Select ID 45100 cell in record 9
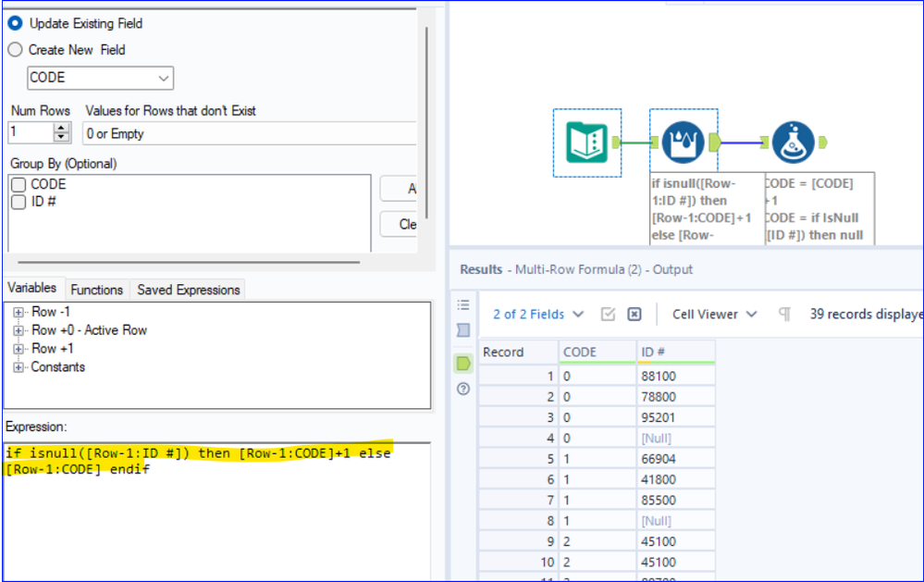The height and width of the screenshot is (582, 924). [x=676, y=541]
